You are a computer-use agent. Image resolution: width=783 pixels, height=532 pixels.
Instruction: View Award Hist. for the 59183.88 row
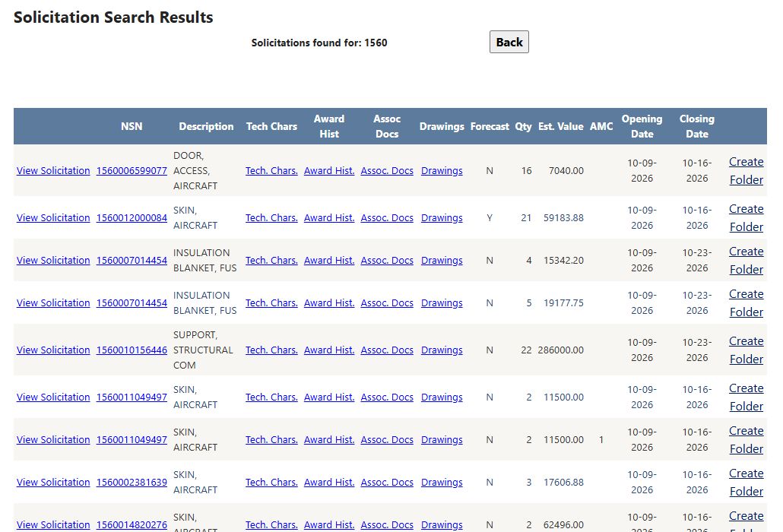[x=329, y=218]
